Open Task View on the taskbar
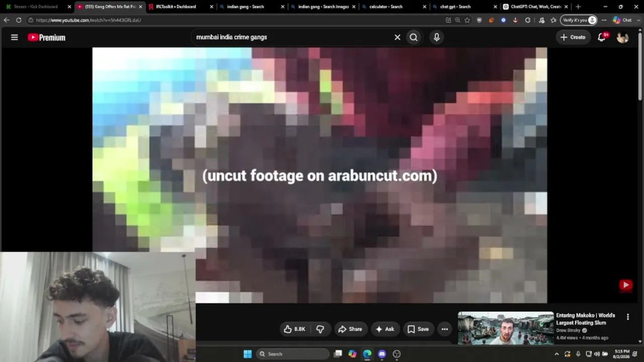Viewport: 644px width, 362px height. coord(338,354)
